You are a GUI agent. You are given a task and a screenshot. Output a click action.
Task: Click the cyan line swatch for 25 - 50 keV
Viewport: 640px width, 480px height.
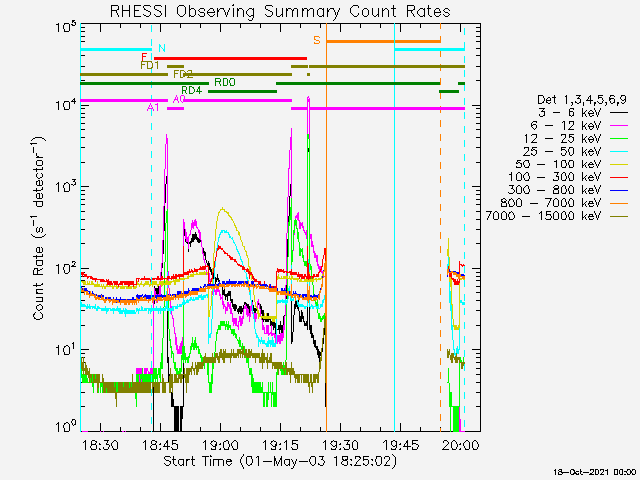(619, 151)
